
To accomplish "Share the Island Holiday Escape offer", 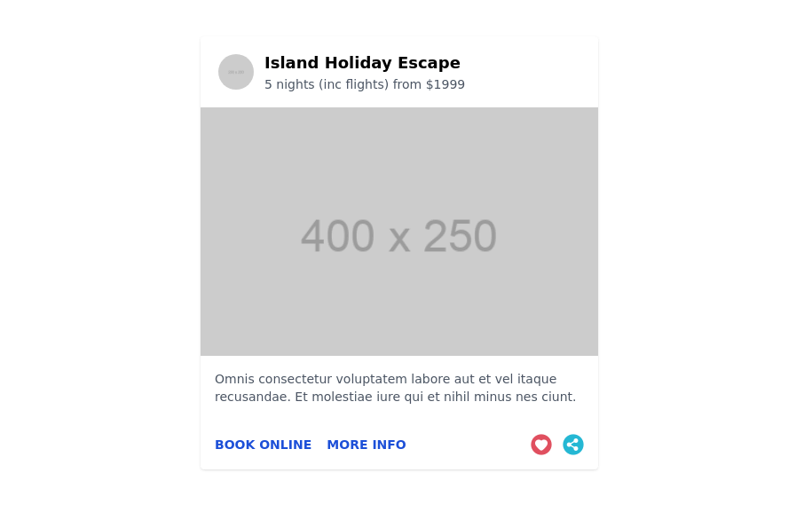I will [573, 445].
